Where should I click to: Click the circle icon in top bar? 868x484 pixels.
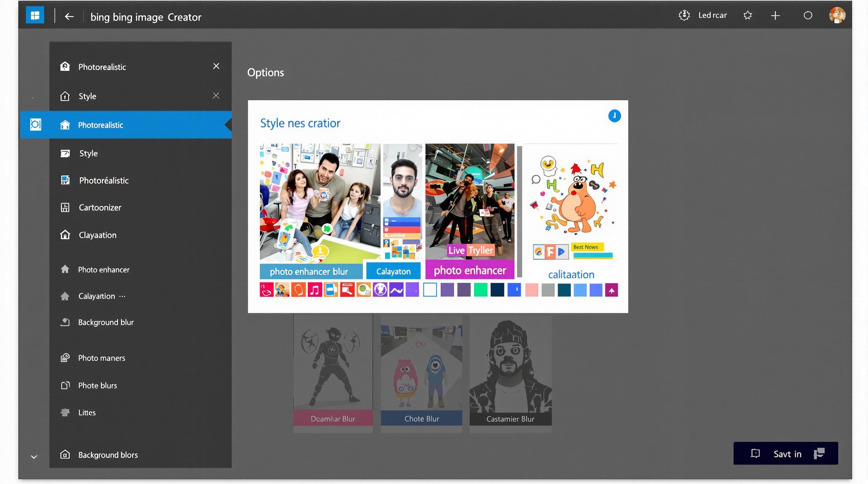tap(808, 15)
